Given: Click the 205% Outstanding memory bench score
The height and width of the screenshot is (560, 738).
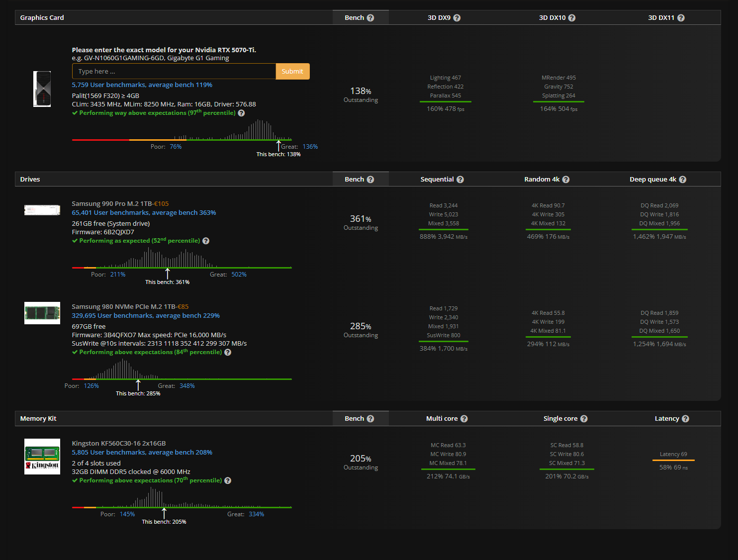Looking at the screenshot, I should pyautogui.click(x=361, y=463).
